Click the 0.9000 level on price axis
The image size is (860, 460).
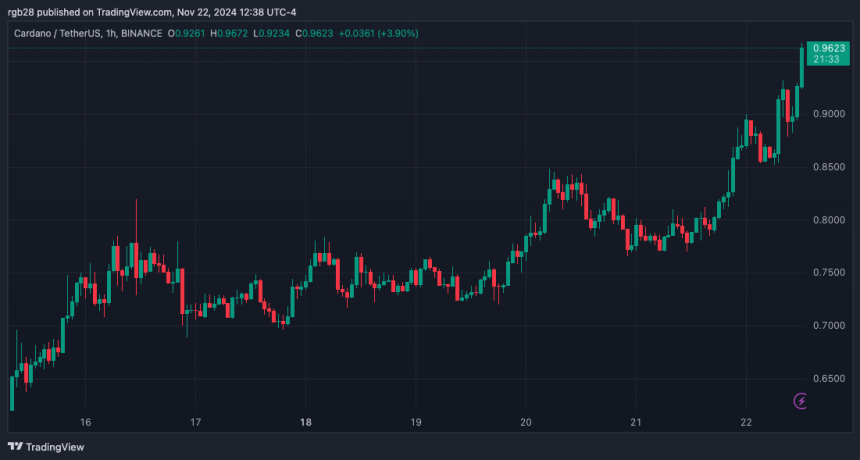tap(832, 113)
